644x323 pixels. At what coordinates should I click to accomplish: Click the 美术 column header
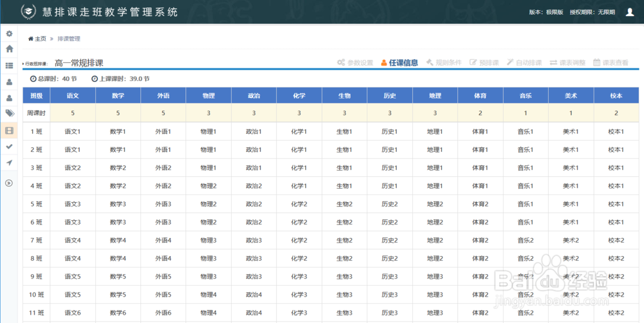pos(571,96)
